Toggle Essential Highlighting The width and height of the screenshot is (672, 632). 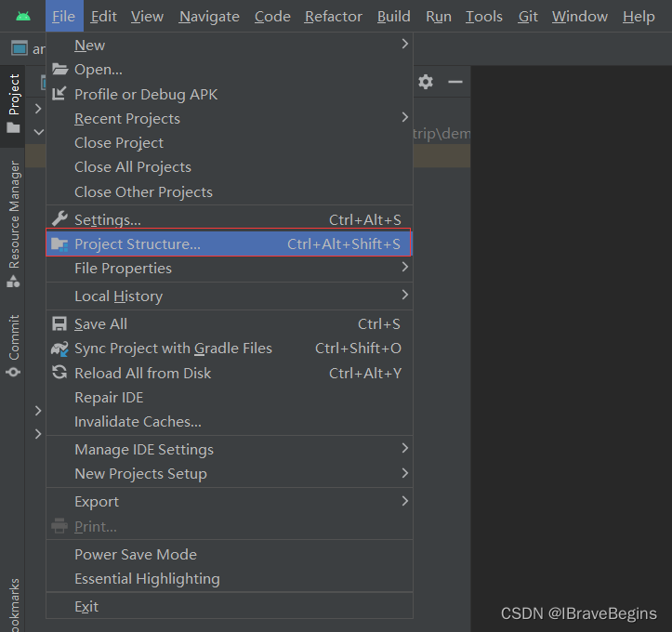click(230, 579)
